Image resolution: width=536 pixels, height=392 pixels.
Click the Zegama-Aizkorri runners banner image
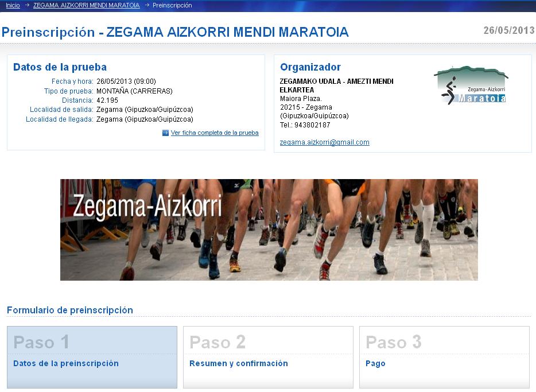click(269, 230)
